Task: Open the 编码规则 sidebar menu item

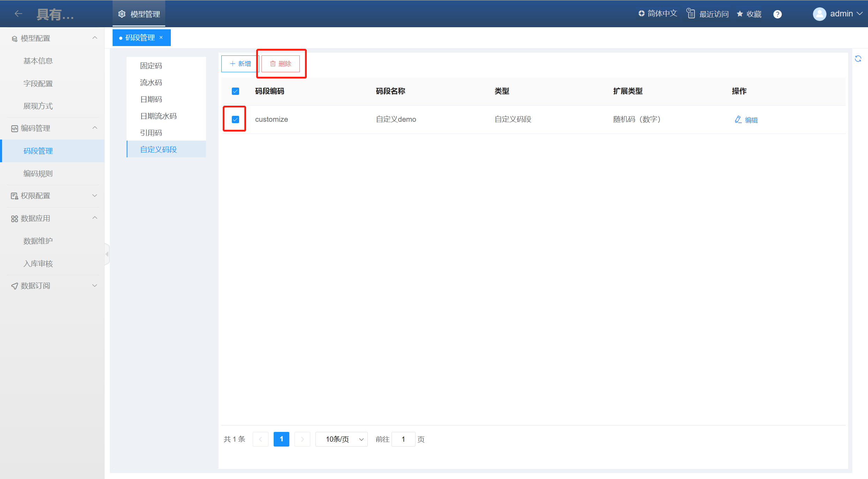Action: click(x=38, y=173)
